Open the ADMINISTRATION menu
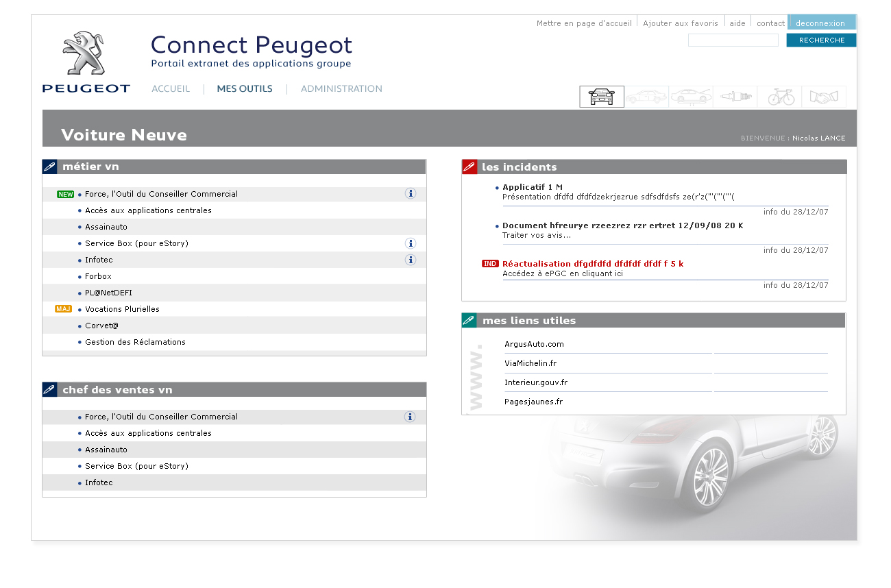This screenshot has height=588, width=891. point(341,89)
